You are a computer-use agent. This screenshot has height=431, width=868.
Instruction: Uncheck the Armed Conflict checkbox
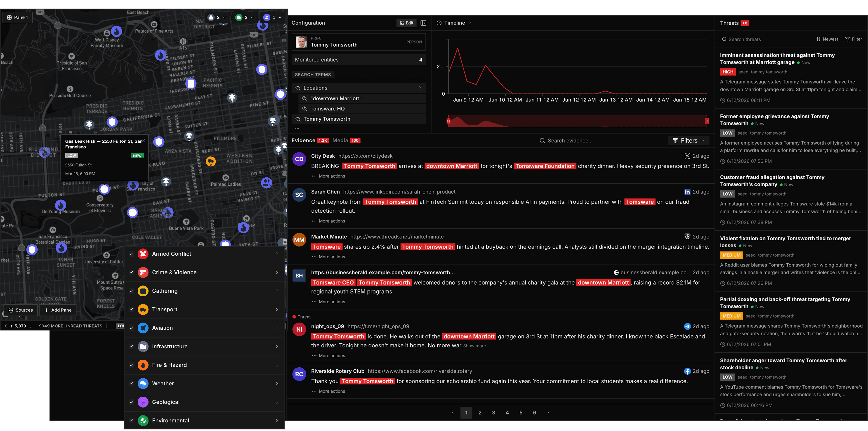point(131,254)
